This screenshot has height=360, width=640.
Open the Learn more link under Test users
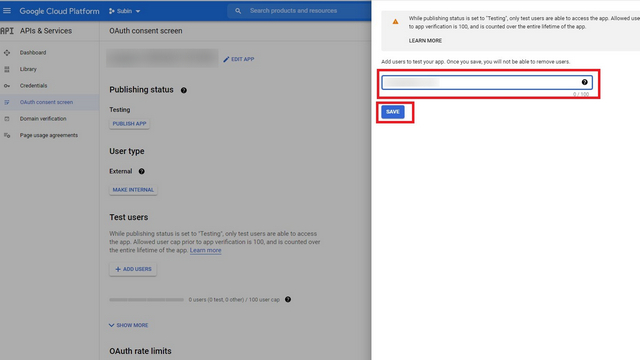(x=205, y=250)
